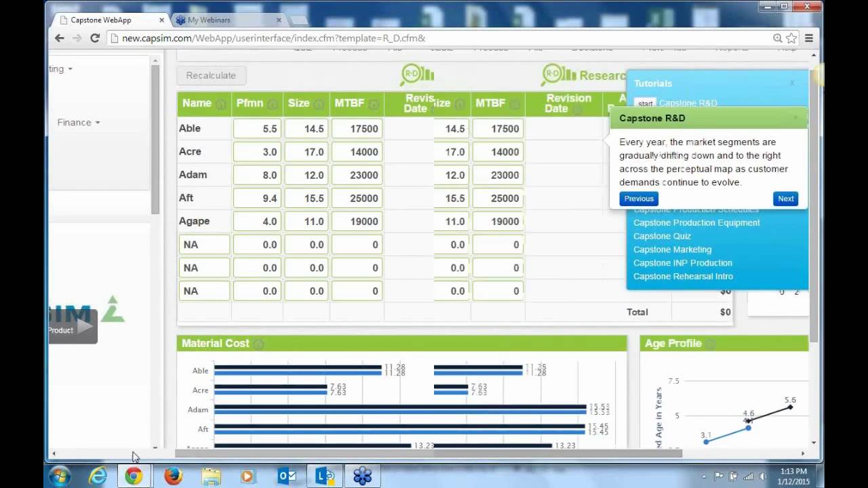Image resolution: width=868 pixels, height=488 pixels.
Task: Open the Capstone INP Production tutorial
Action: tap(682, 263)
